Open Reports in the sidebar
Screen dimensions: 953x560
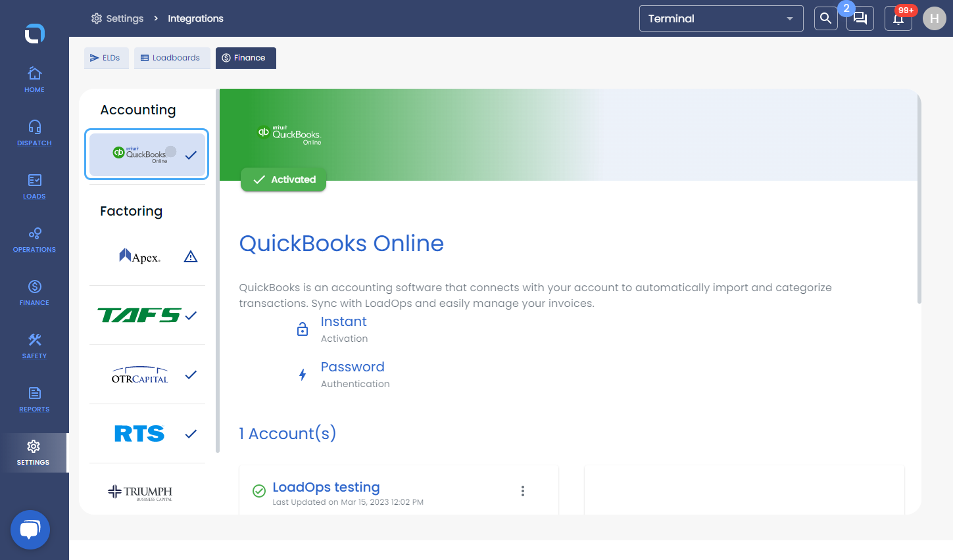34,399
